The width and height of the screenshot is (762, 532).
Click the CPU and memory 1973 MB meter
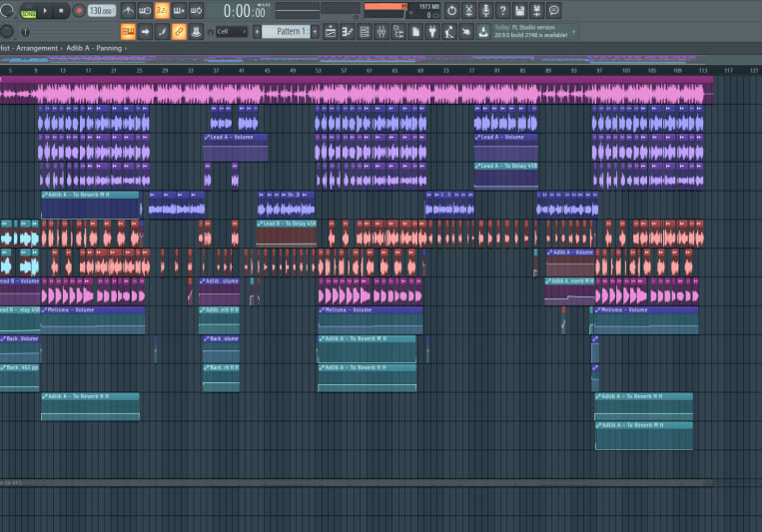click(x=401, y=10)
